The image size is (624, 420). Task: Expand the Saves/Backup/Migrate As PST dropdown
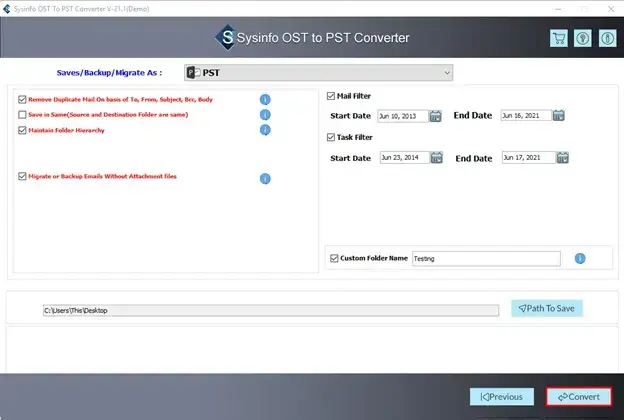click(x=318, y=73)
